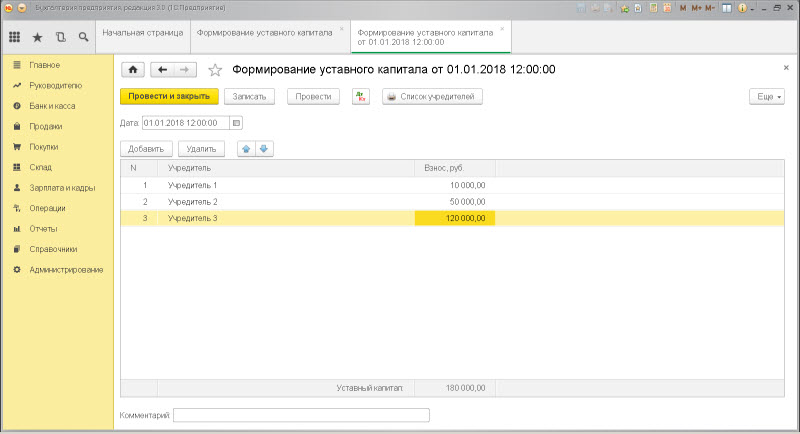
Task: Go to home page button
Action: [x=133, y=69]
